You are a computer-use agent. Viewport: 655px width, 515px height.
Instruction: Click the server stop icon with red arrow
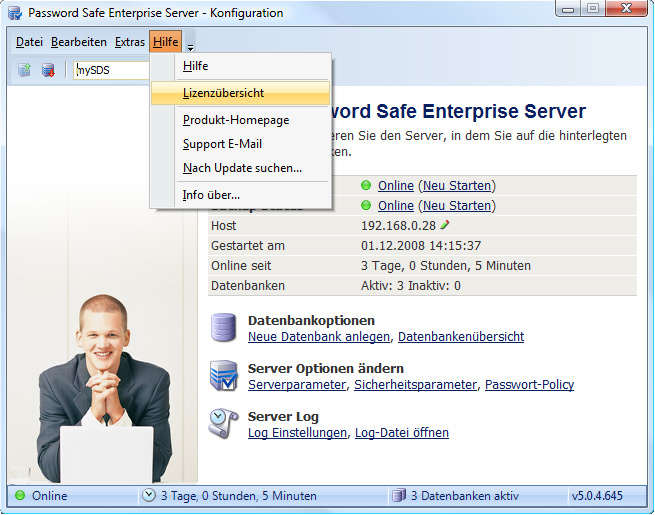48,70
